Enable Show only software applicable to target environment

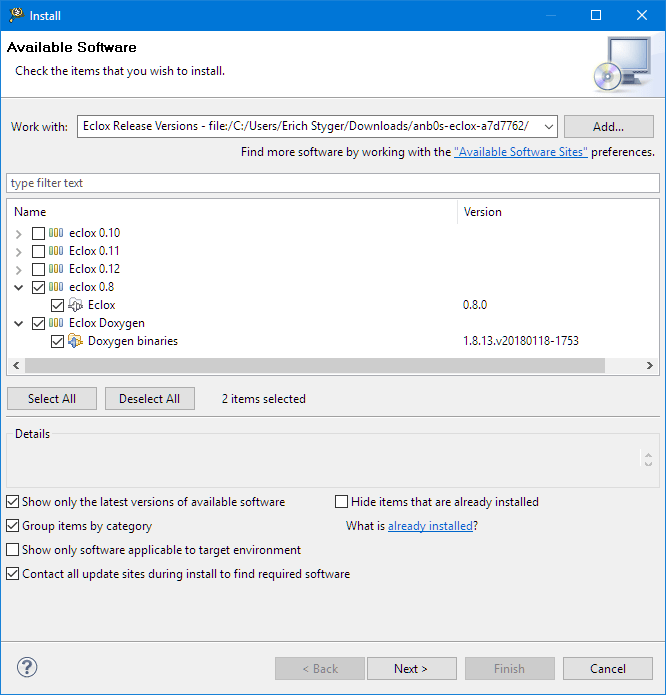click(12, 550)
